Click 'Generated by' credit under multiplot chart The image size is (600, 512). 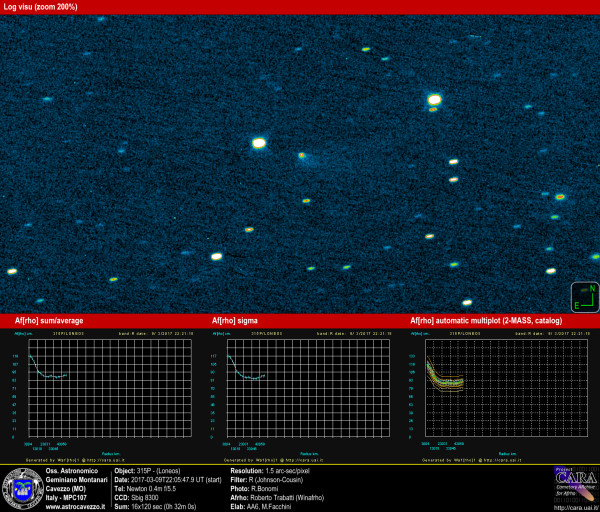click(472, 460)
